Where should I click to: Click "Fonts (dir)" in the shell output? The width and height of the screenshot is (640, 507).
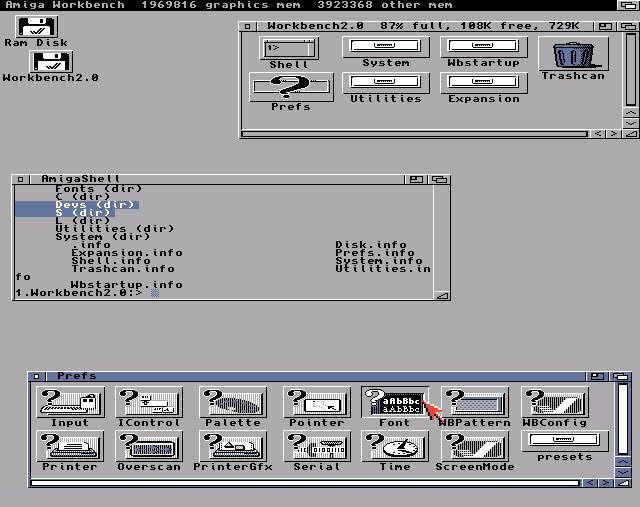click(x=99, y=189)
